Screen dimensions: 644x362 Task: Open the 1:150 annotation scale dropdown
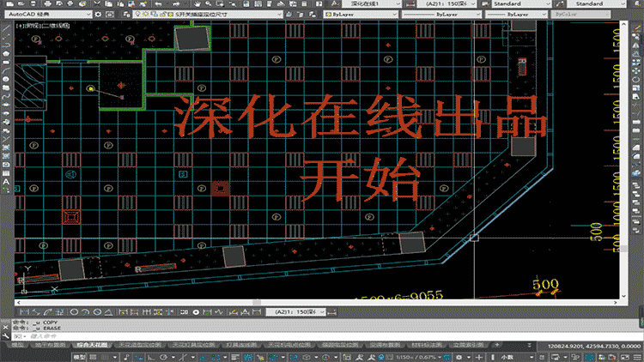416,357
